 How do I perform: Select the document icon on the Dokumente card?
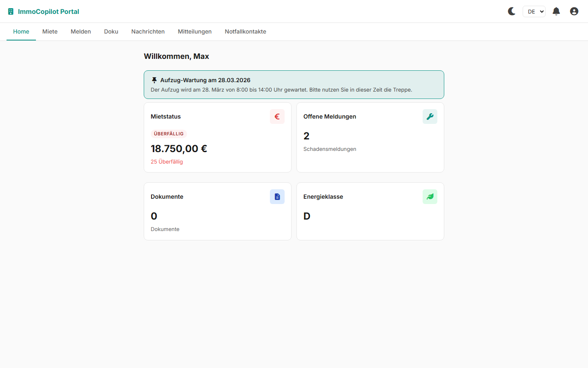click(277, 197)
